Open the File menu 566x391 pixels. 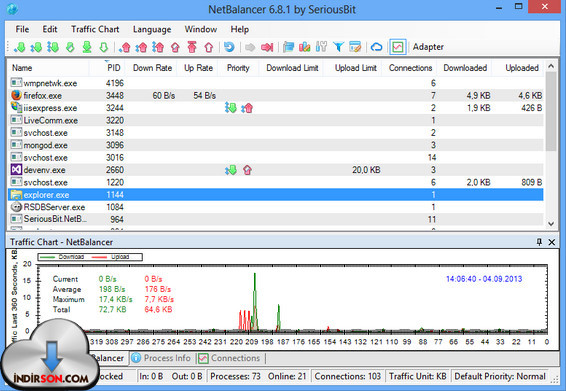point(22,29)
